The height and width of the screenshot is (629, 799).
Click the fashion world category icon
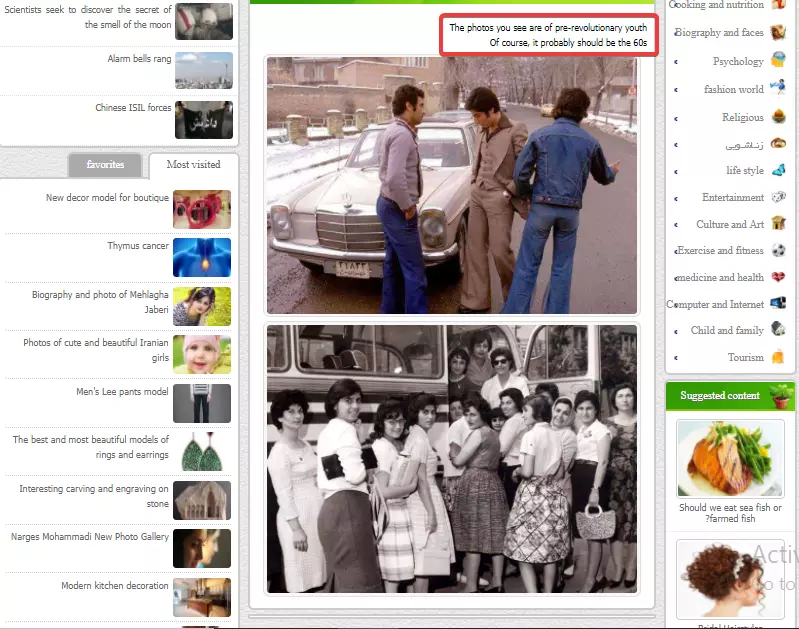[x=778, y=88]
